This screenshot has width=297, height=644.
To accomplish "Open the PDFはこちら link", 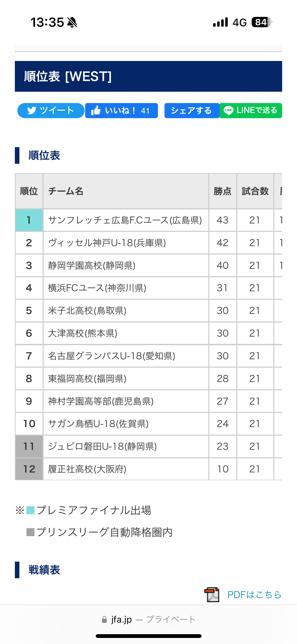I will [x=254, y=595].
